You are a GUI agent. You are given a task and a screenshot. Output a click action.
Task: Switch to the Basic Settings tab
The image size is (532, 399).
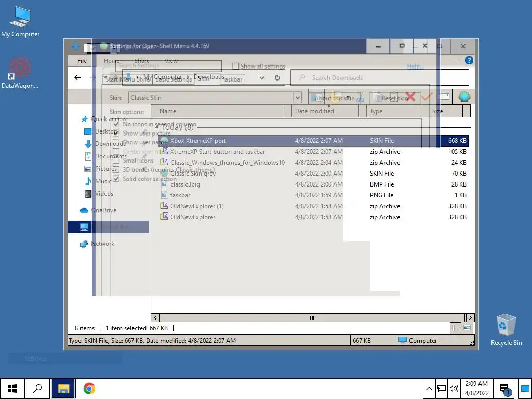click(173, 79)
